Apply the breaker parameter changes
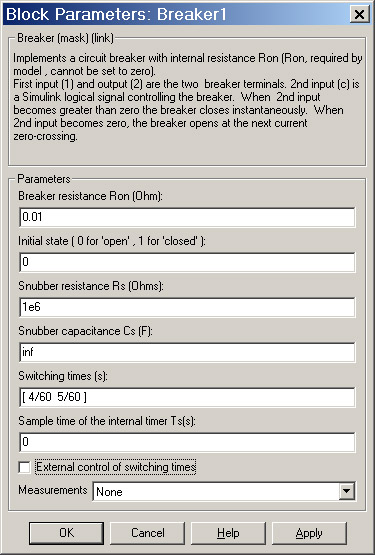Image resolution: width=375 pixels, height=555 pixels. (309, 533)
